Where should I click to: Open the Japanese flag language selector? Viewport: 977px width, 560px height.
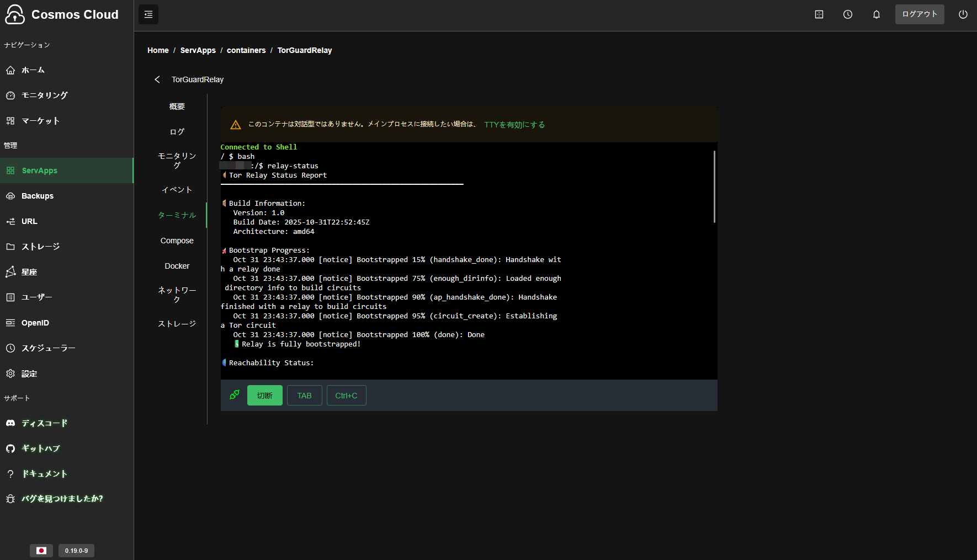[x=41, y=551]
